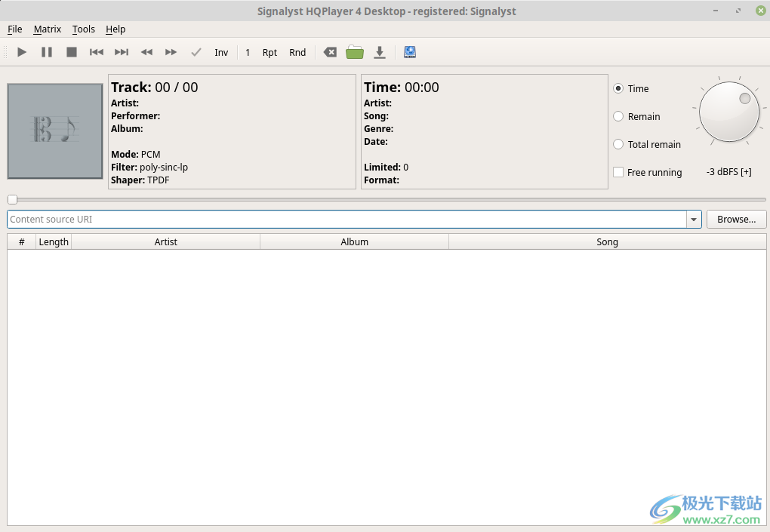Close the HQPlayer window
This screenshot has height=532, width=770.
[761, 11]
